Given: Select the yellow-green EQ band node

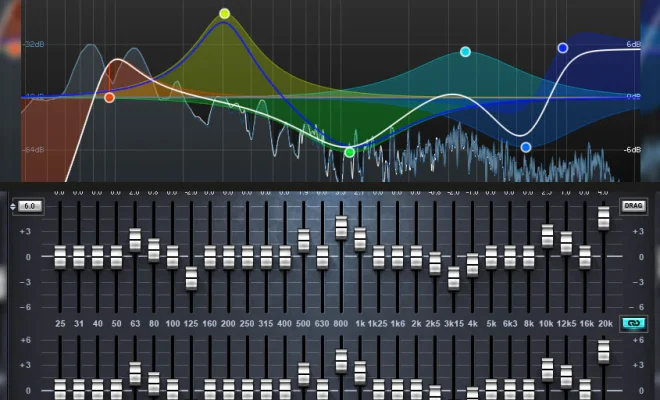Looking at the screenshot, I should click(x=225, y=13).
